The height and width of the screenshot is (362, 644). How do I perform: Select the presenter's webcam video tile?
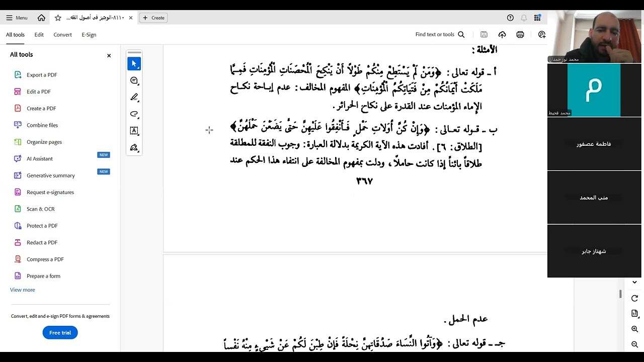coord(594,36)
